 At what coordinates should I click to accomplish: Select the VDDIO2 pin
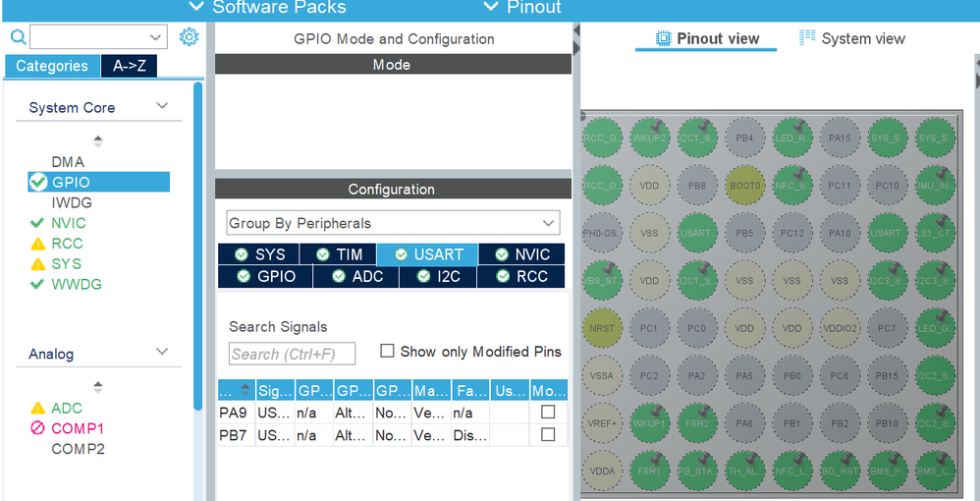[840, 328]
